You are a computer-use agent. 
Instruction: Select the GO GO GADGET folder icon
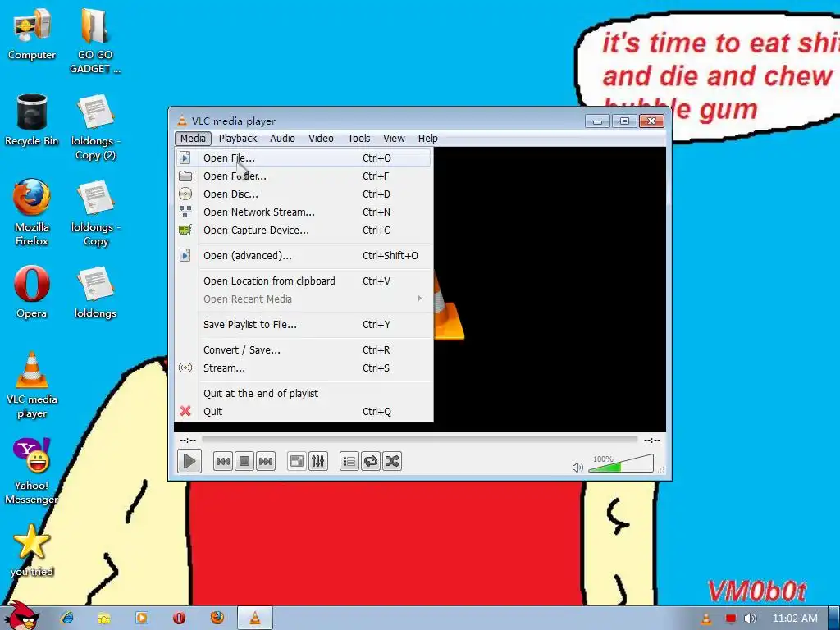click(95, 41)
